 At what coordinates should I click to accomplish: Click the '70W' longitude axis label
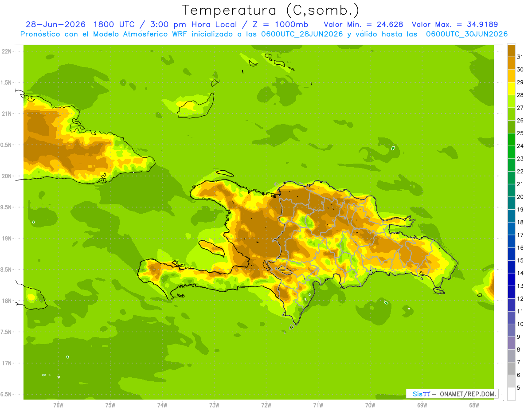[x=370, y=405]
